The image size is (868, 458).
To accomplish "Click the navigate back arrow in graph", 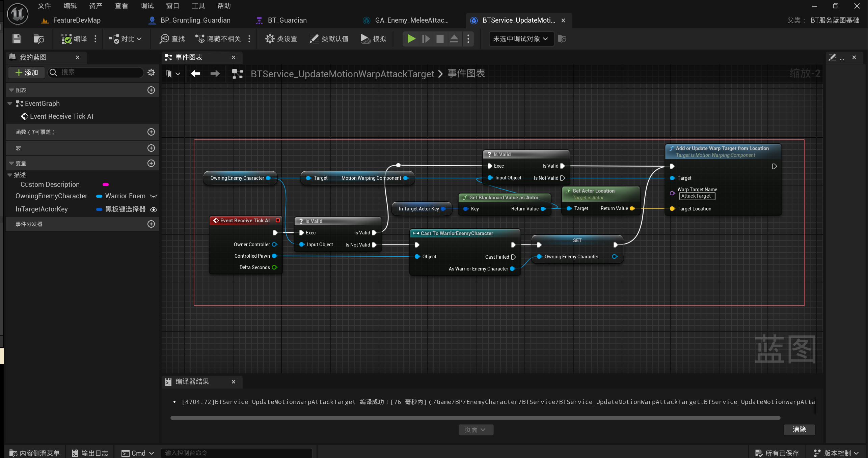I will 195,74.
